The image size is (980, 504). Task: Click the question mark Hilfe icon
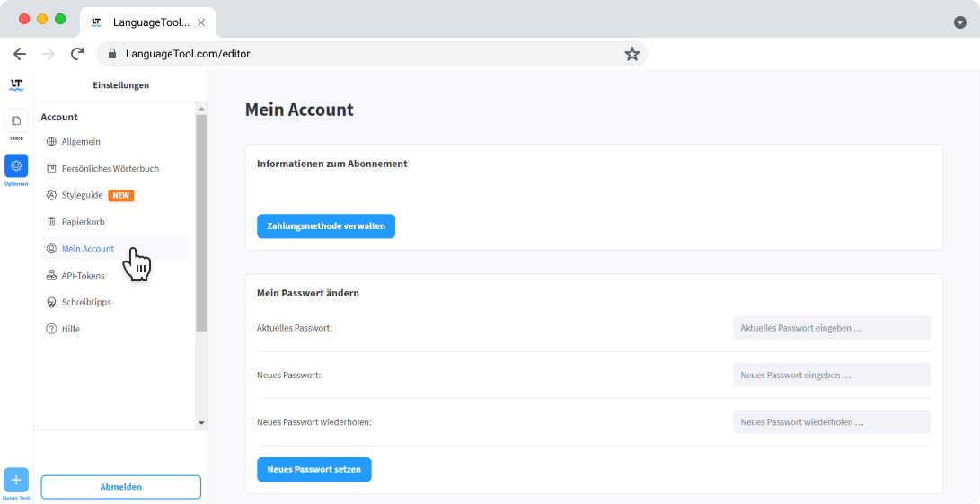click(51, 329)
